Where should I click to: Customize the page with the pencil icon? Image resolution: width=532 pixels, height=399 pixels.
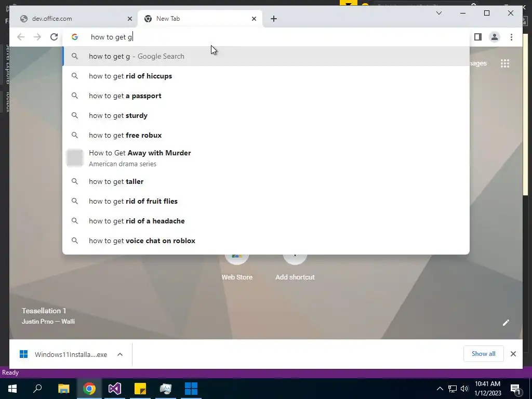[506, 323]
